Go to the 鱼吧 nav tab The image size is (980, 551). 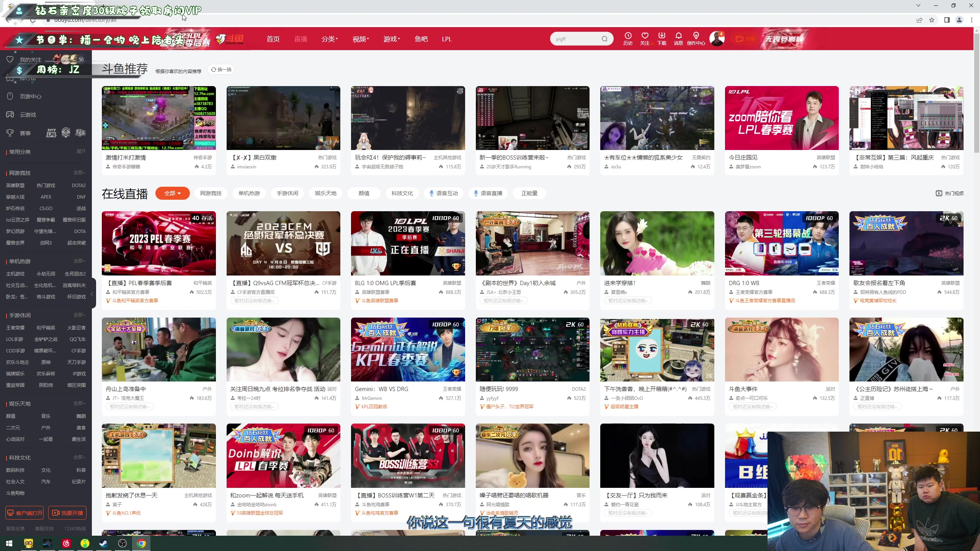[421, 39]
